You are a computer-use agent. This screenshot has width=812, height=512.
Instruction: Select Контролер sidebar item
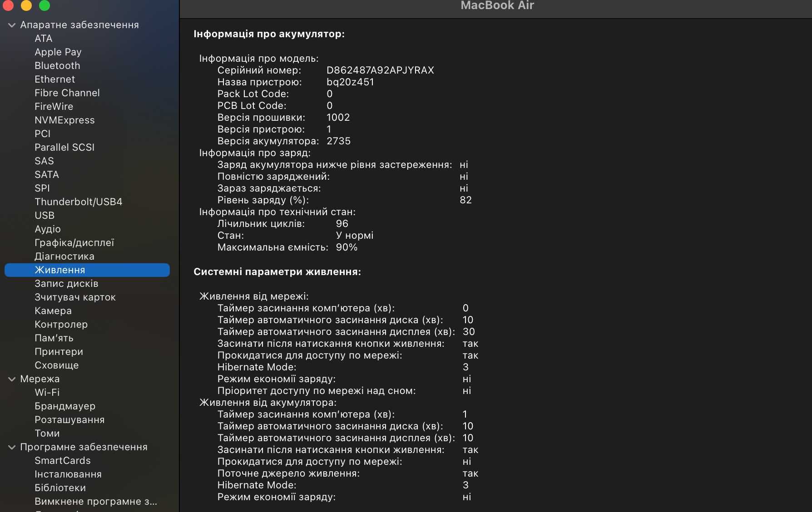[61, 325]
